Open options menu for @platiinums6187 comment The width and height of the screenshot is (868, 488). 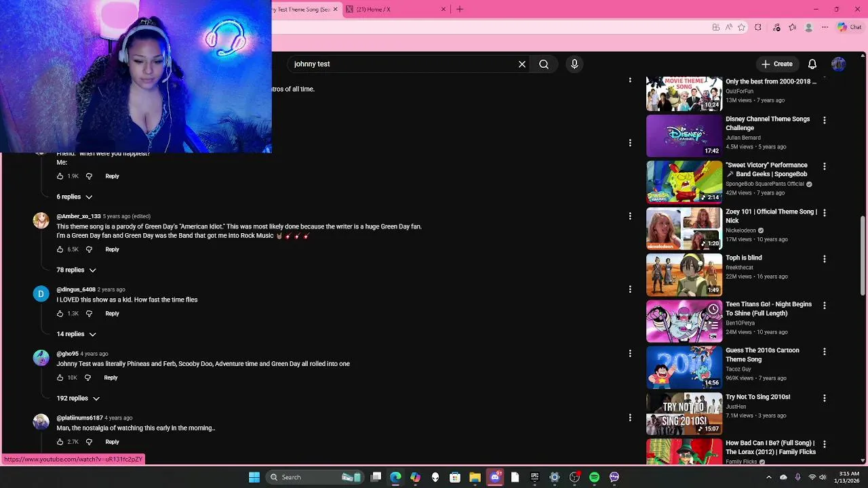[630, 418]
